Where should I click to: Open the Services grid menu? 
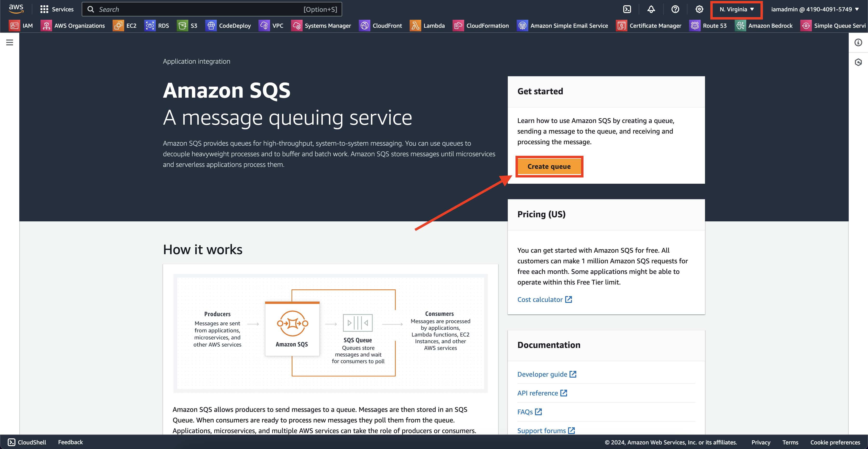(x=57, y=9)
